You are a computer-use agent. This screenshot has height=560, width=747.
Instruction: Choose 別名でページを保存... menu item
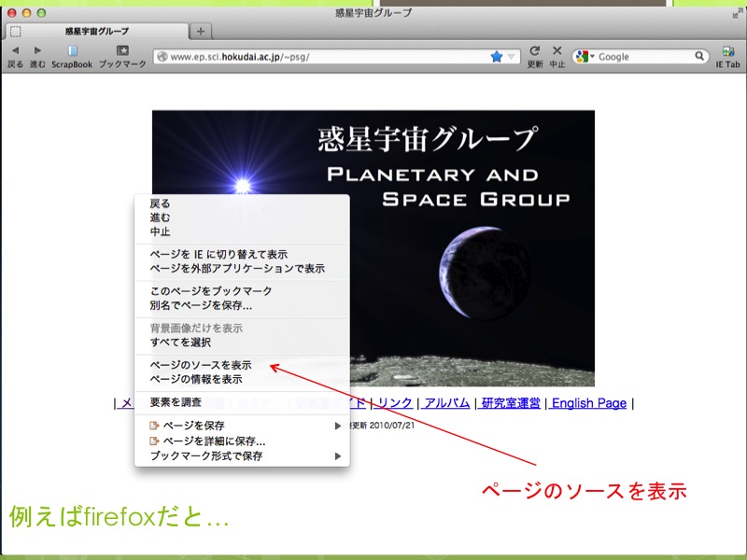point(242,305)
